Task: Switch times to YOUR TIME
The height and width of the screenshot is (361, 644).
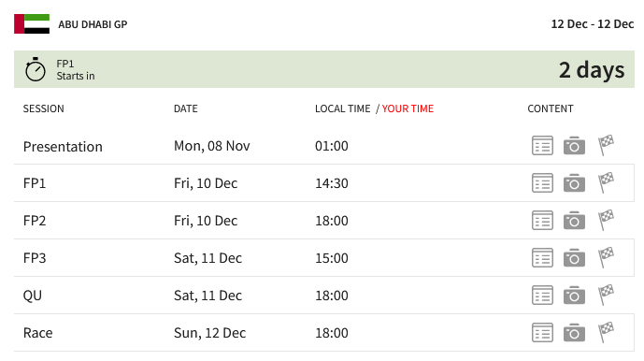Action: coord(408,108)
